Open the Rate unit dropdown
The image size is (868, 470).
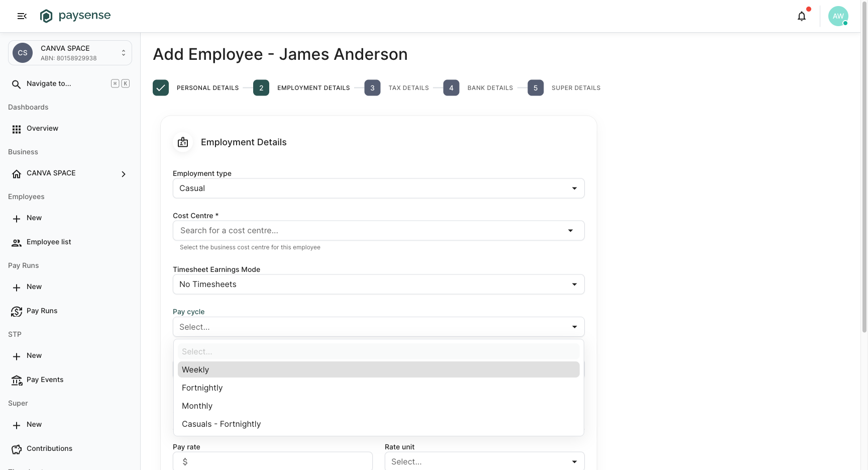tap(485, 461)
